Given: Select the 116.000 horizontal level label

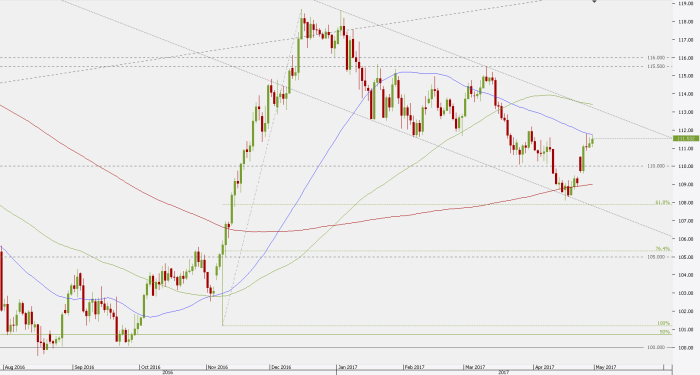Looking at the screenshot, I should (656, 58).
